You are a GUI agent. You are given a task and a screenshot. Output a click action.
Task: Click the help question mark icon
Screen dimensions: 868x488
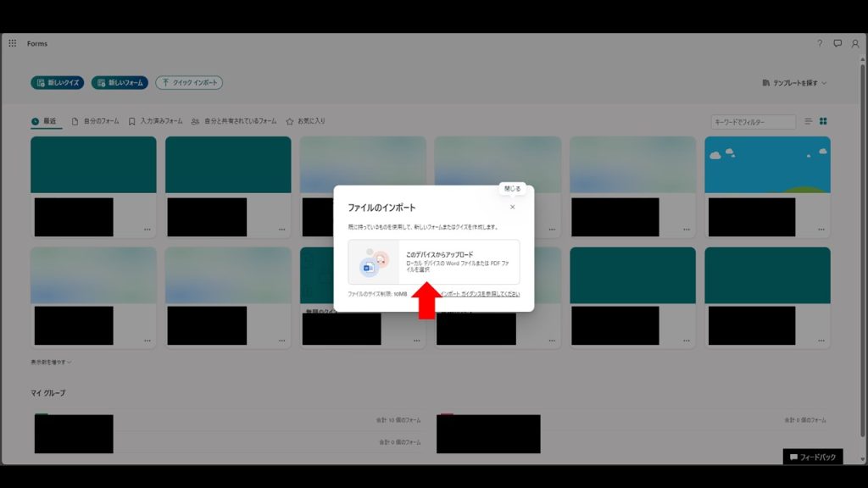[x=820, y=43]
